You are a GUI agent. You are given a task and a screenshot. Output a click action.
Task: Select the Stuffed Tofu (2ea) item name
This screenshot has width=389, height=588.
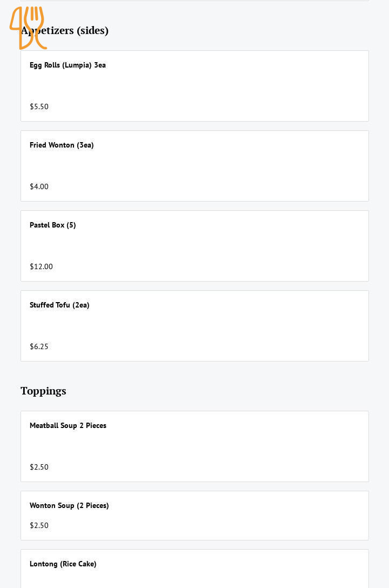pos(59,305)
